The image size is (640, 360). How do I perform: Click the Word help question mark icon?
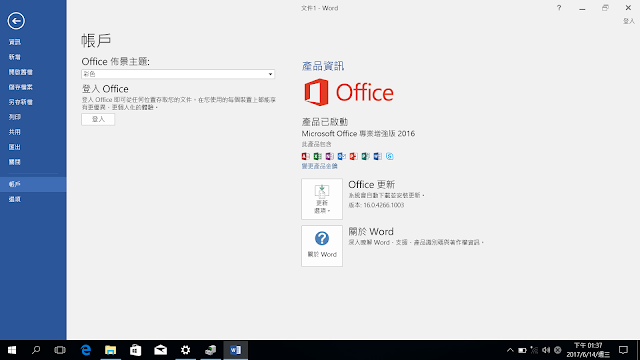pos(559,8)
